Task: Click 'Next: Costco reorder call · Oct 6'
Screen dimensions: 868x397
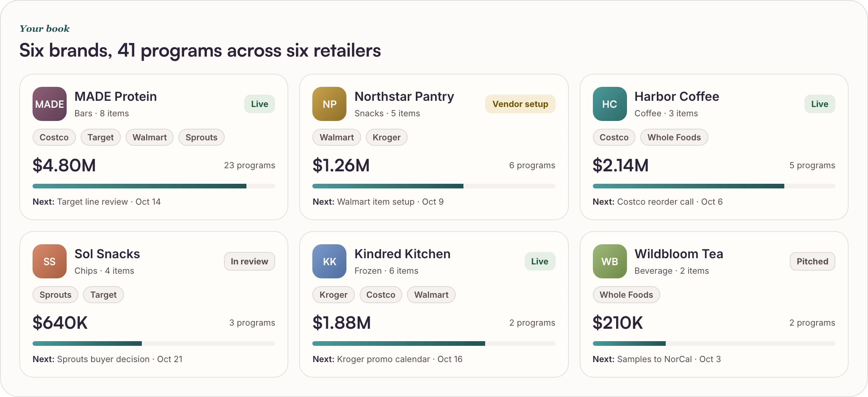Action: [x=658, y=202]
